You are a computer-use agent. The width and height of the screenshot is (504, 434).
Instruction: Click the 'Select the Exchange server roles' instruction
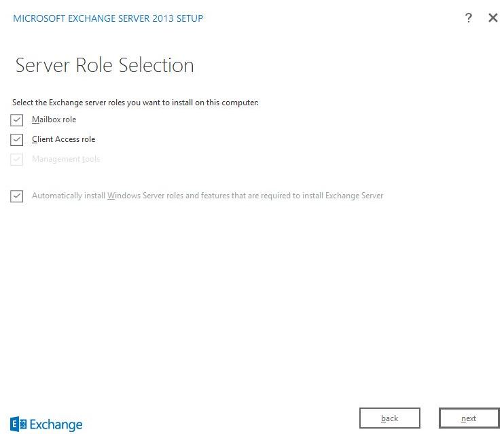(135, 103)
